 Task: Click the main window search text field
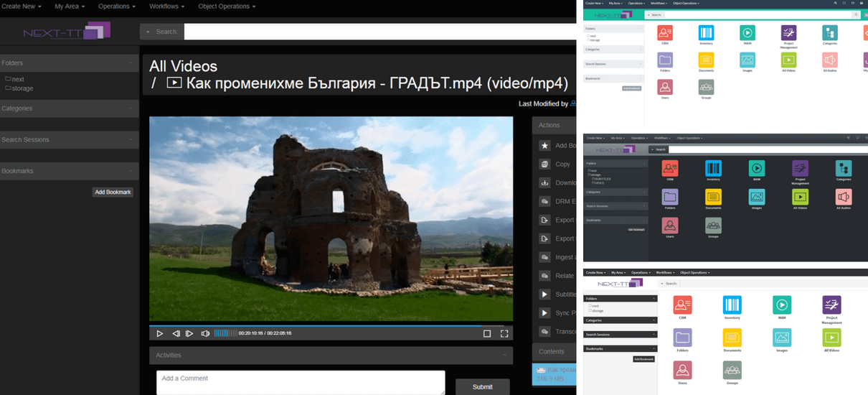(x=379, y=32)
